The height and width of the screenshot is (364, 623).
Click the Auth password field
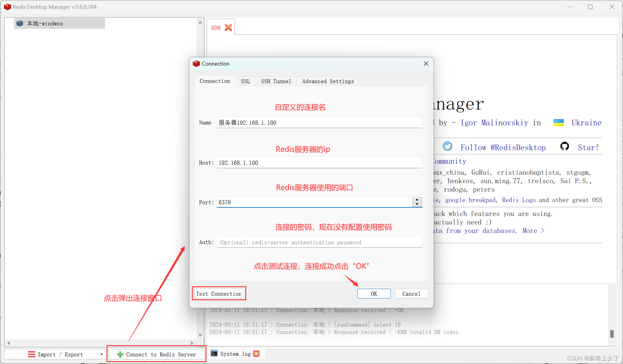(x=319, y=242)
